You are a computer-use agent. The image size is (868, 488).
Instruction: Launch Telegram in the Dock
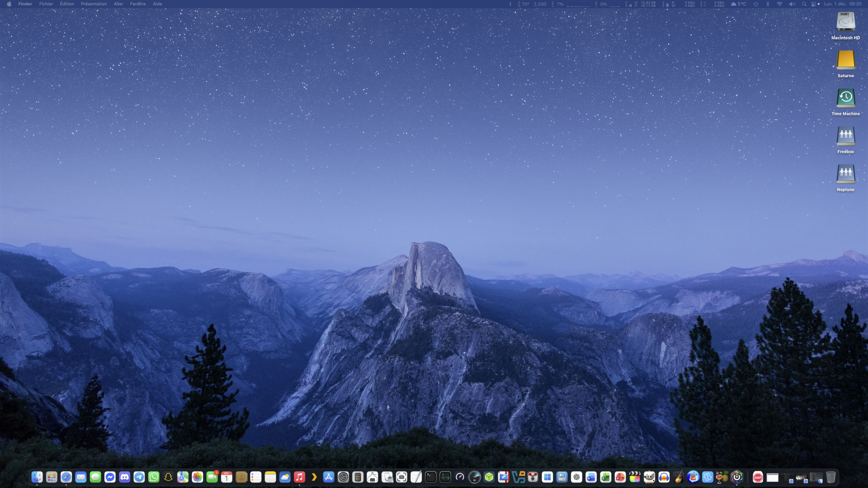[x=139, y=477]
